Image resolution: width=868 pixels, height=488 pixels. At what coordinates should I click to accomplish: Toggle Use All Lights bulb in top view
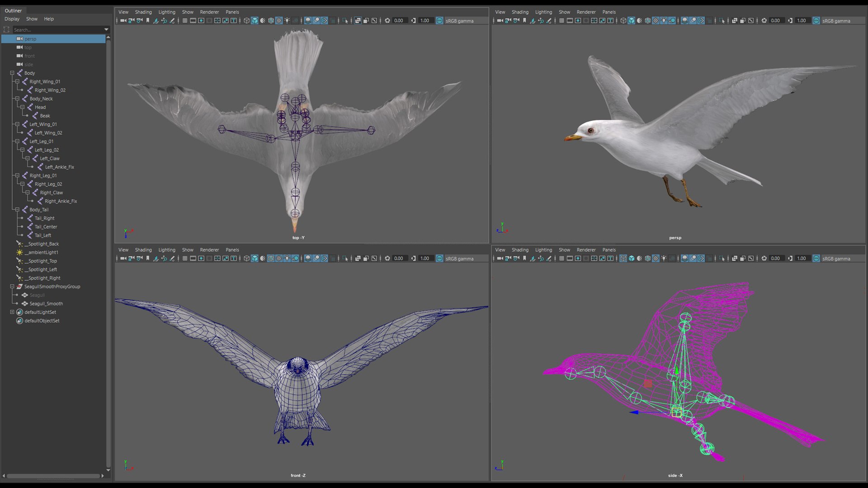[287, 20]
